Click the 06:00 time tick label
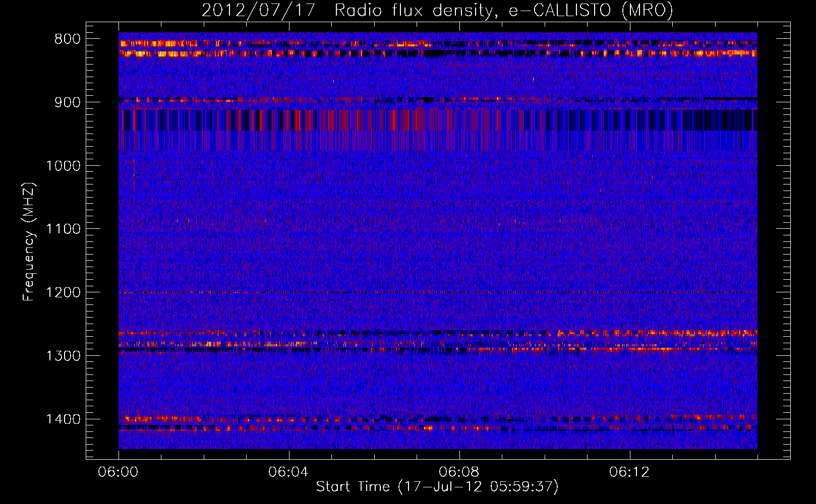The width and height of the screenshot is (816, 504). (118, 472)
